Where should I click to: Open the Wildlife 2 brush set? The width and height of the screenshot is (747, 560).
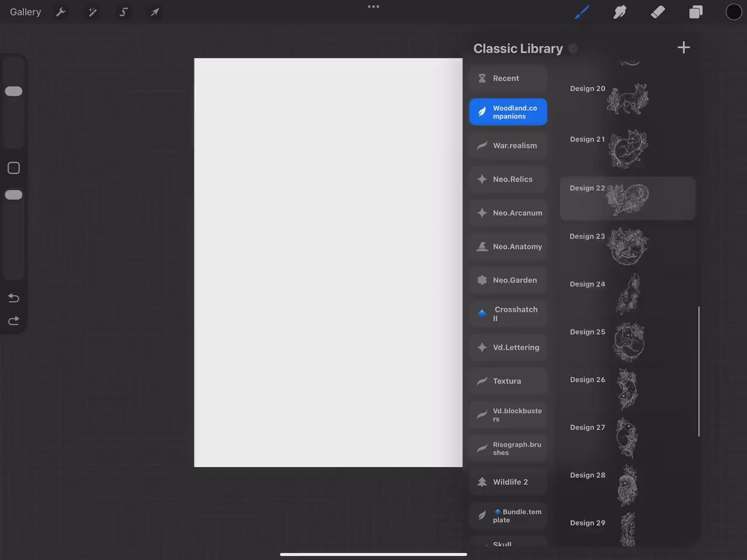point(508,482)
